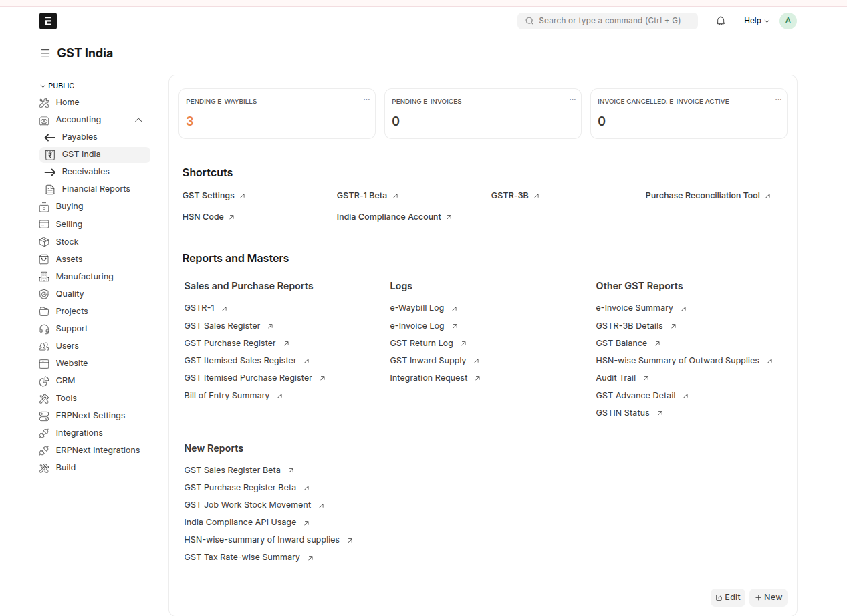The height and width of the screenshot is (616, 847).
Task: Click the Quality shield icon
Action: point(44,294)
